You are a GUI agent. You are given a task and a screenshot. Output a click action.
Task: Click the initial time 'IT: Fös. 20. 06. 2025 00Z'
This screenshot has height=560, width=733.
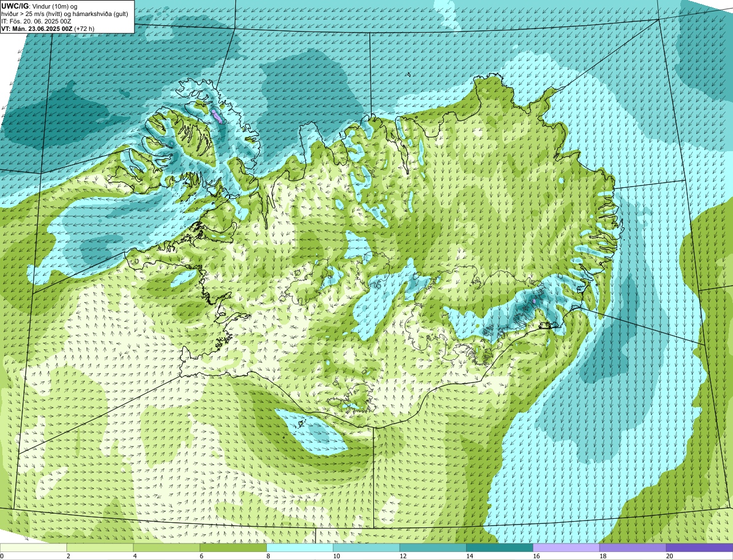click(x=36, y=21)
